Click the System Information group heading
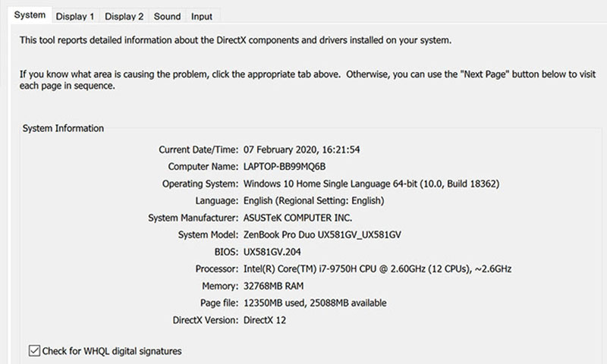This screenshot has height=364, width=607. 63,129
